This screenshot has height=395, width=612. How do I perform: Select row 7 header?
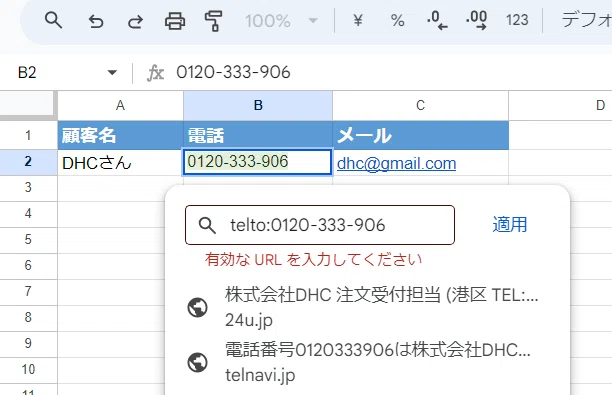pos(28,292)
